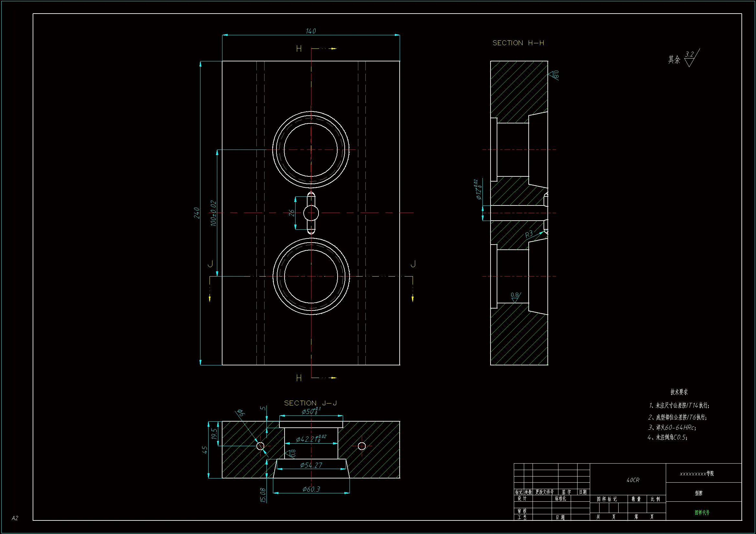The image size is (756, 534).
Task: Click the 40CR material text in title block
Action: tap(633, 480)
